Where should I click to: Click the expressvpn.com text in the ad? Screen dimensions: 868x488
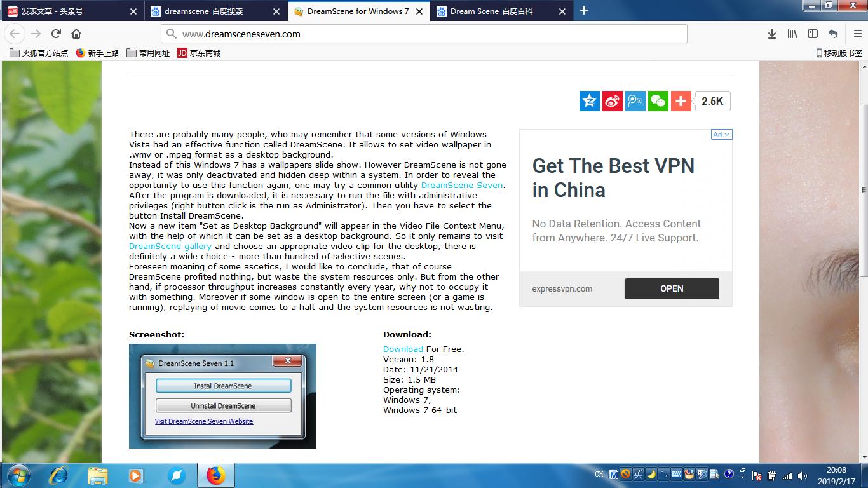562,288
